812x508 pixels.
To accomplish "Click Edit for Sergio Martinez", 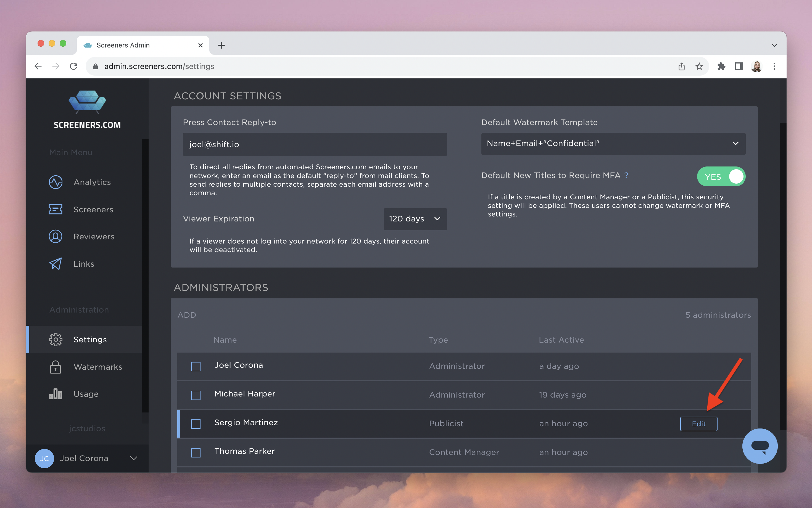I will point(699,424).
